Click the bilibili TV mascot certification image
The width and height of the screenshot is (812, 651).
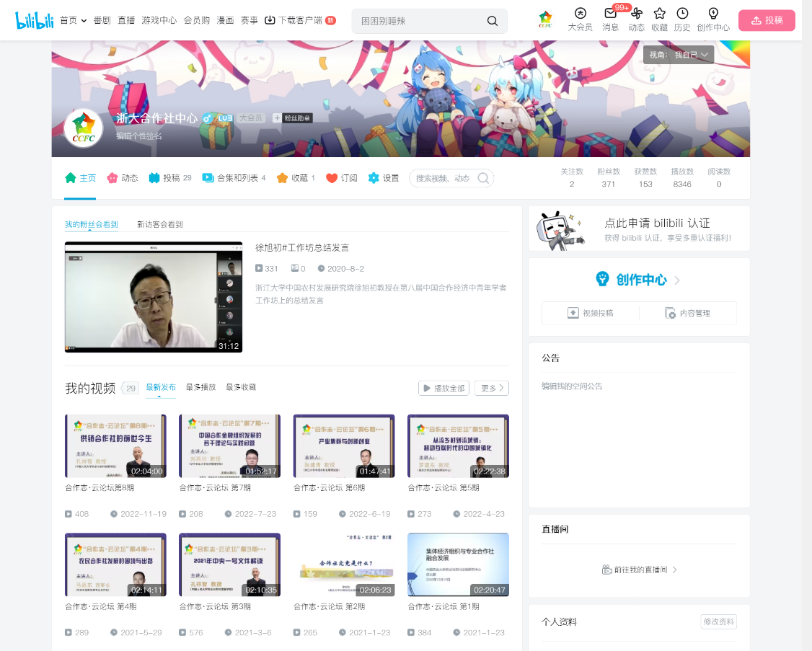click(561, 231)
